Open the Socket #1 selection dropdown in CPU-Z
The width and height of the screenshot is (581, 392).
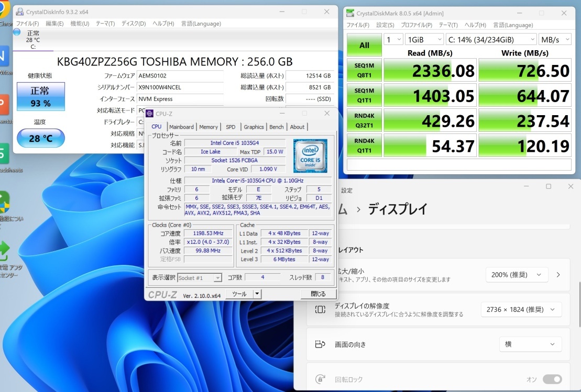pyautogui.click(x=200, y=277)
